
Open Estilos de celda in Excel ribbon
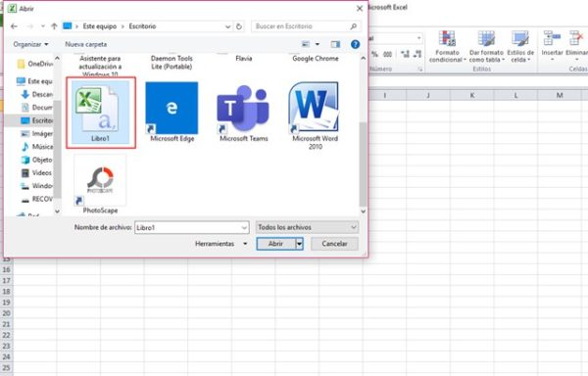(520, 46)
